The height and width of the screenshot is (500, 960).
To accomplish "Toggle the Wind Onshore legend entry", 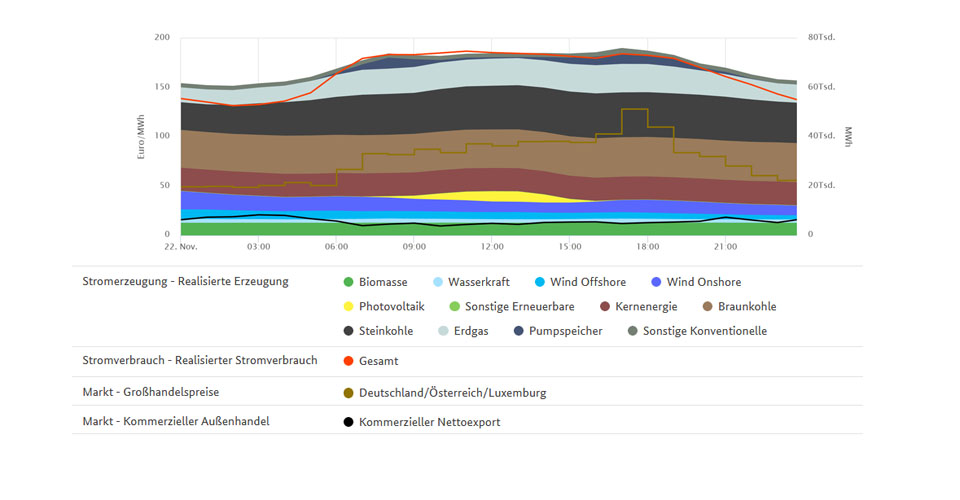I will click(x=696, y=282).
